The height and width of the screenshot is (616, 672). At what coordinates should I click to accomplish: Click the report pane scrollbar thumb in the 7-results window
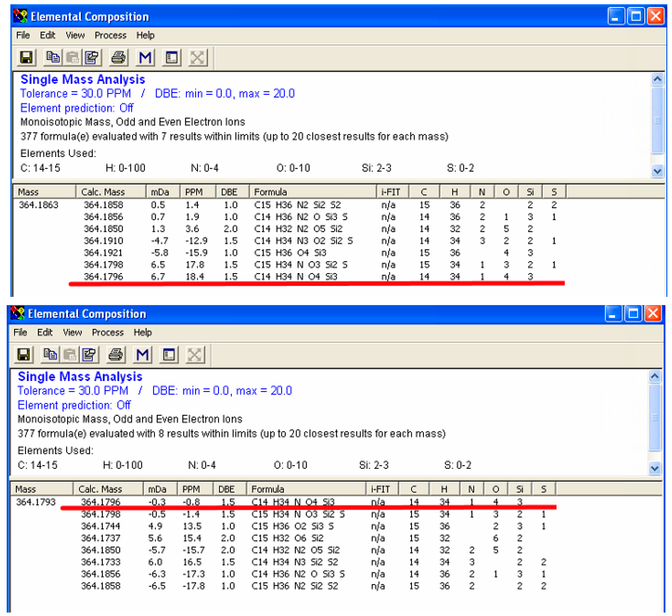click(x=657, y=121)
